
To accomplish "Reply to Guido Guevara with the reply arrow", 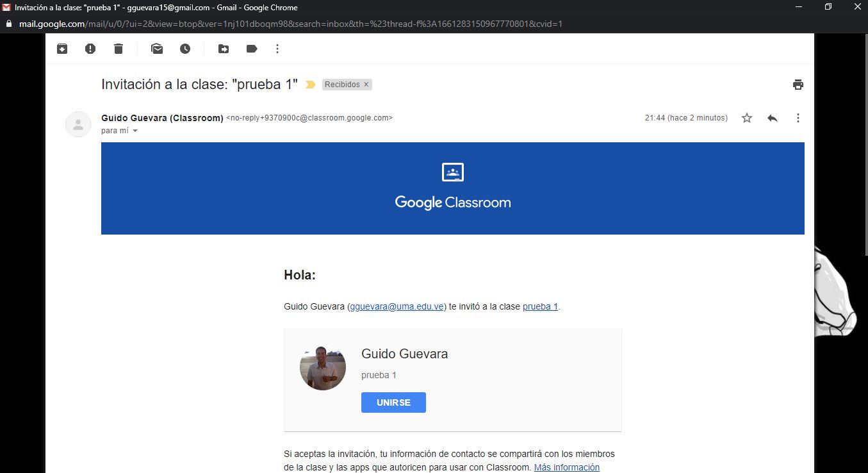I will tap(772, 118).
